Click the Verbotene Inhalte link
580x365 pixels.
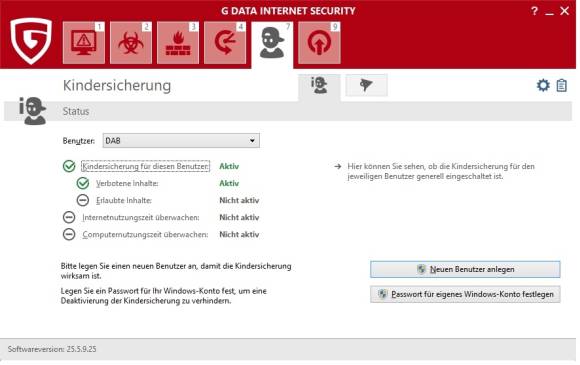127,183
